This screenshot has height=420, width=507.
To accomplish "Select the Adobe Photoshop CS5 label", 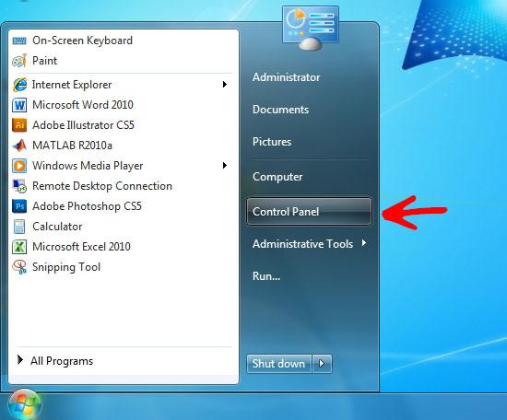I will pyautogui.click(x=87, y=206).
